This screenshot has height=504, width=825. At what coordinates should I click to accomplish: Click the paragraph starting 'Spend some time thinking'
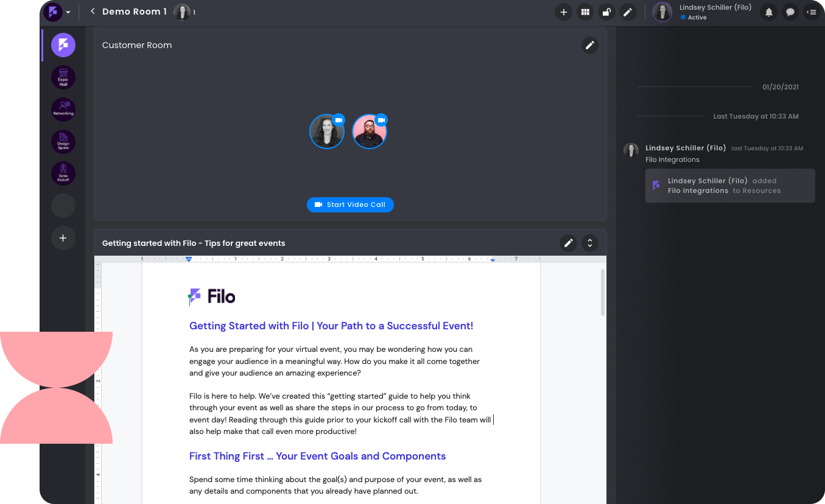point(335,486)
